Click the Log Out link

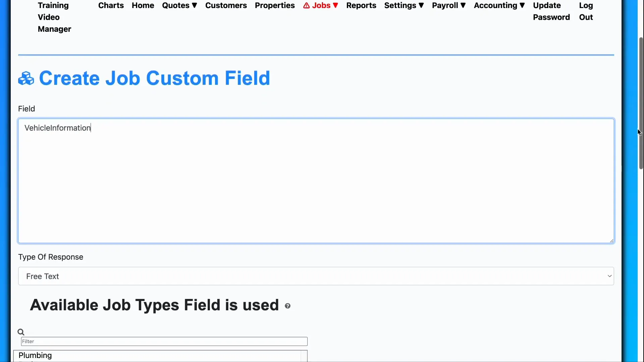pyautogui.click(x=586, y=11)
